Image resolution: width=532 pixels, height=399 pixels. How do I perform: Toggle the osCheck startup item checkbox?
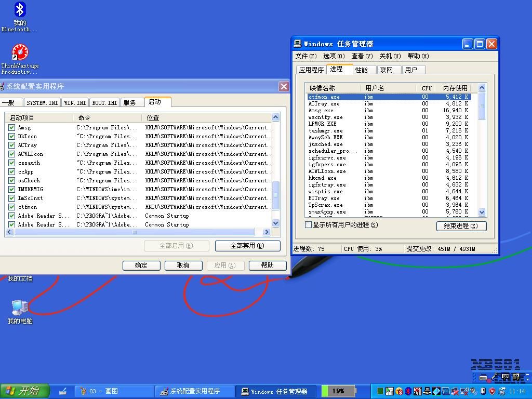click(11, 180)
